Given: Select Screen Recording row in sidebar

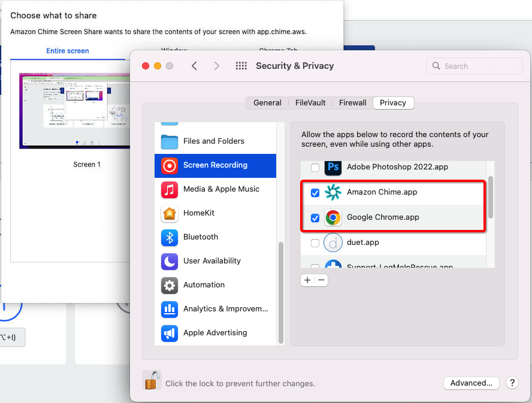Looking at the screenshot, I should pyautogui.click(x=216, y=165).
